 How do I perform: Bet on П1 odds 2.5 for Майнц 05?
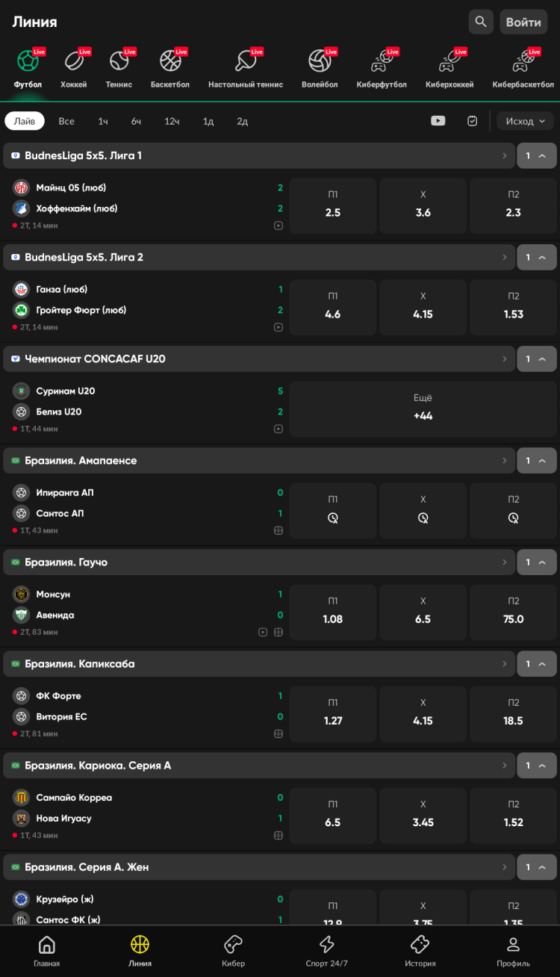point(333,205)
